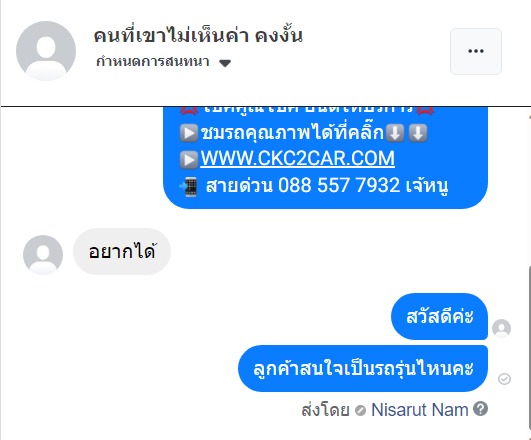Select the phone number 088 557 7932

click(339, 186)
